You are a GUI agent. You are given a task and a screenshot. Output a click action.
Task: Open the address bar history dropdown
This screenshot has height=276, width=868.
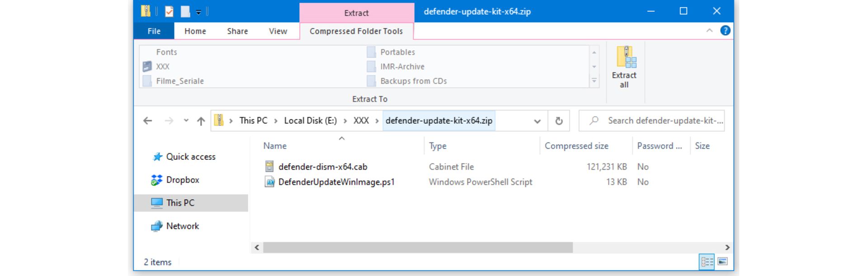pos(537,121)
